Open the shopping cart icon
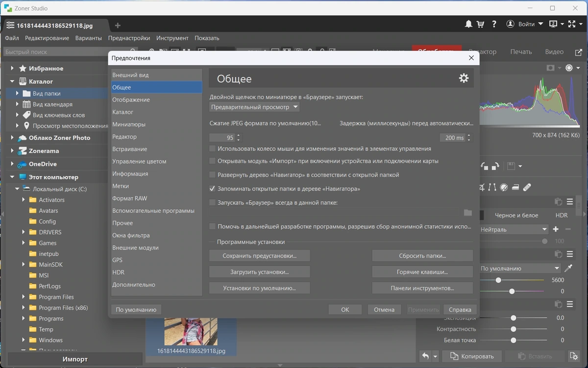 [x=481, y=24]
